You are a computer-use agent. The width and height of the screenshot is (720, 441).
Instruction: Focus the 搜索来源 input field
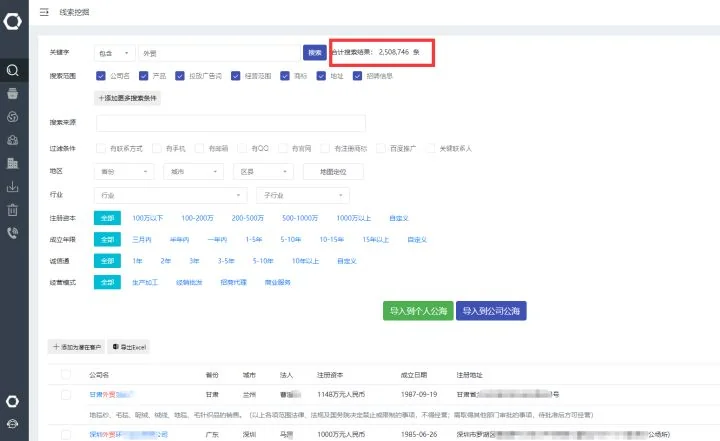point(231,123)
